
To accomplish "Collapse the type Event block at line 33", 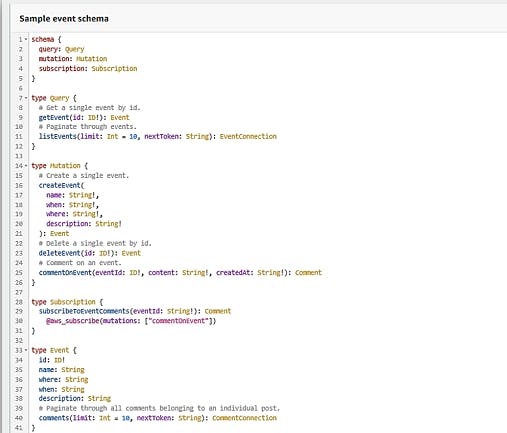I will click(26, 350).
